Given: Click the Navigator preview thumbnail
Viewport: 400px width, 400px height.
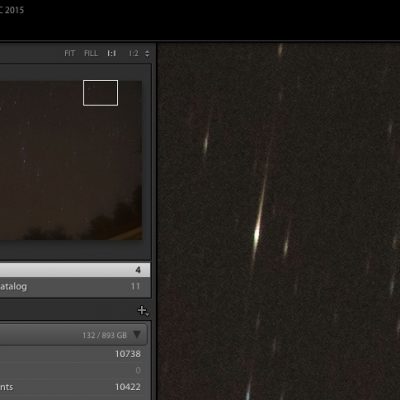Looking at the screenshot, I should click(x=71, y=160).
